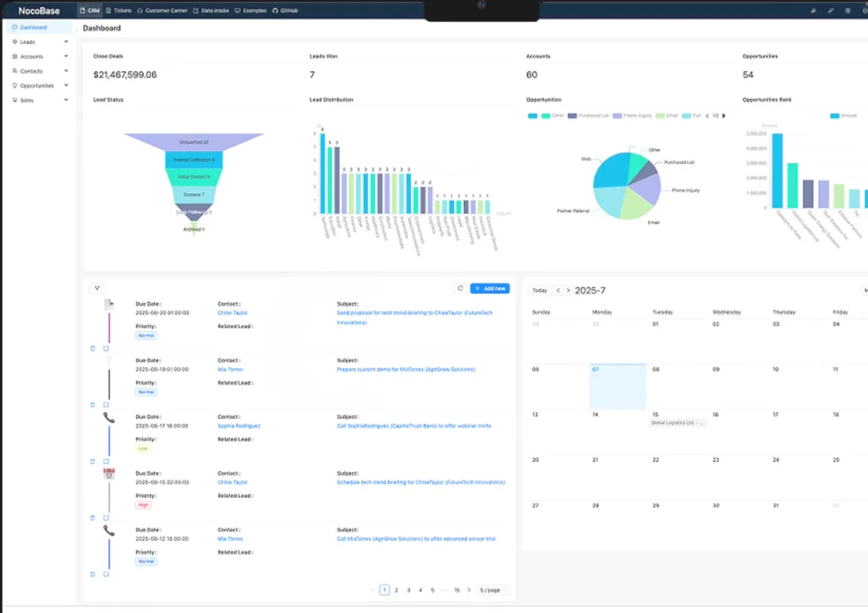Screen dimensions: 868x613
Task: Click the Add new button
Action: coord(491,288)
